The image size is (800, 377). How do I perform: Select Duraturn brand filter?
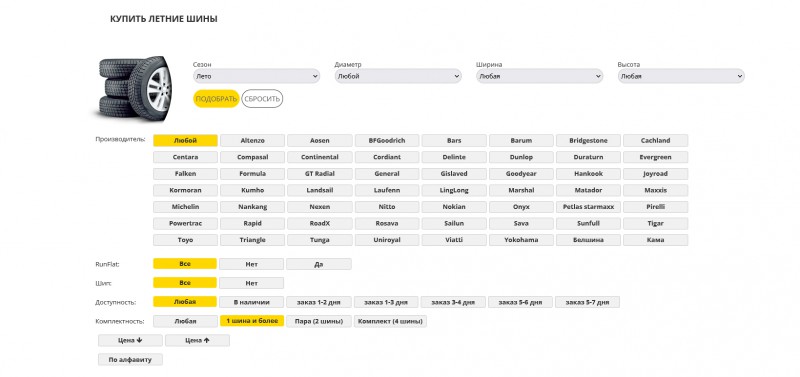(588, 157)
